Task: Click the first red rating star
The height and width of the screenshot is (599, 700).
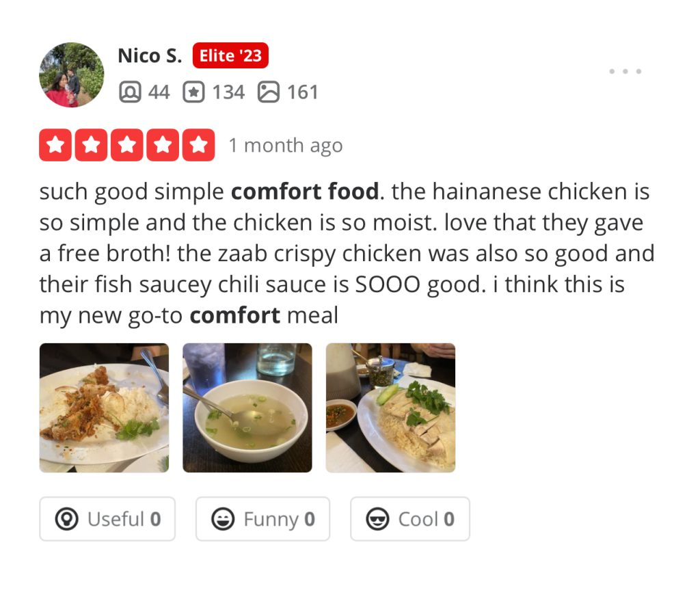Action: (55, 145)
